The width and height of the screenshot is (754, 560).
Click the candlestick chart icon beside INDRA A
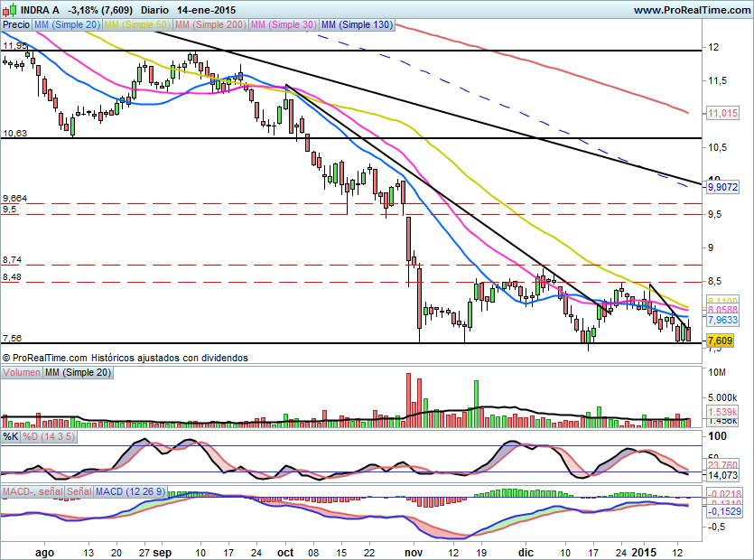[10, 10]
